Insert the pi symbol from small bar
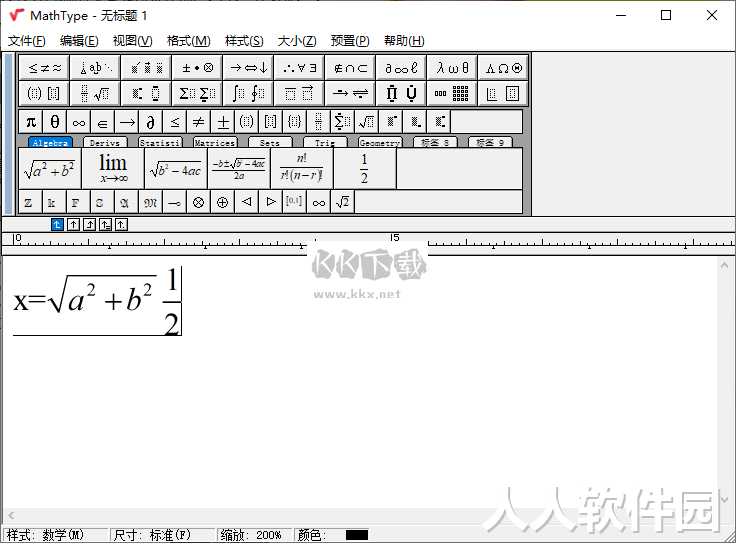The height and width of the screenshot is (543, 736). point(31,122)
